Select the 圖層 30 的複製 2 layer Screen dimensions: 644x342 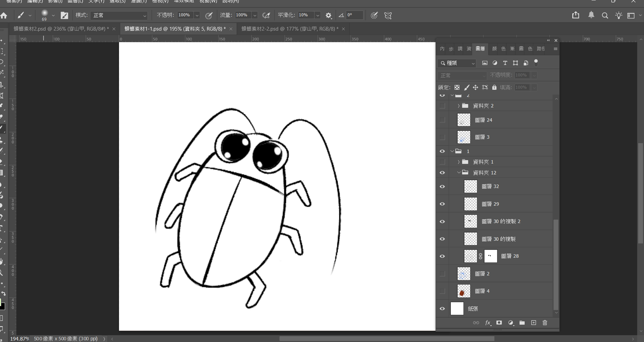coord(501,221)
